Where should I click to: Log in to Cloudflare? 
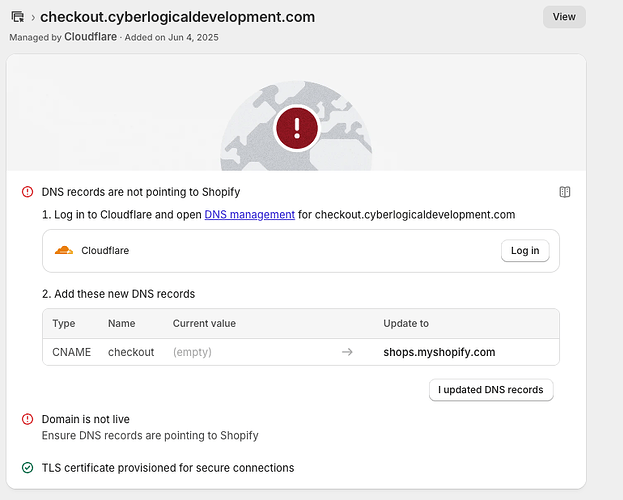(525, 250)
